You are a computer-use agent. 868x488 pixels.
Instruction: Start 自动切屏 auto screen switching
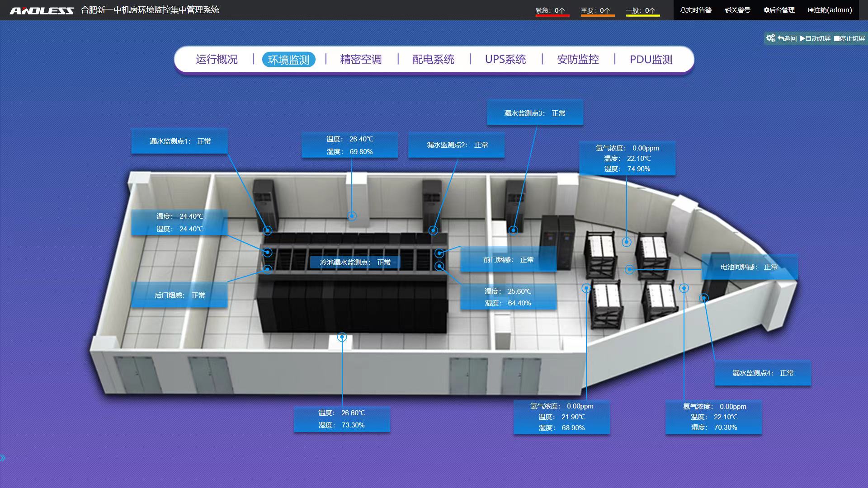(x=815, y=38)
